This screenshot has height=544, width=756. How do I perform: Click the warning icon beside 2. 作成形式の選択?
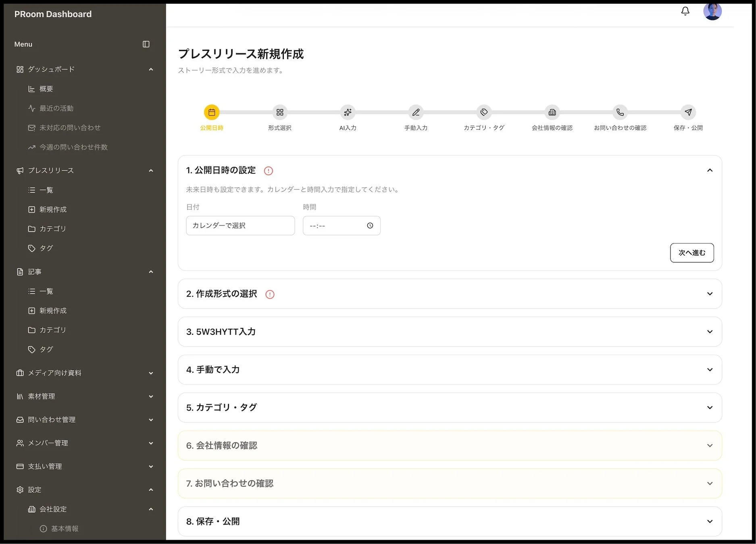[270, 295]
